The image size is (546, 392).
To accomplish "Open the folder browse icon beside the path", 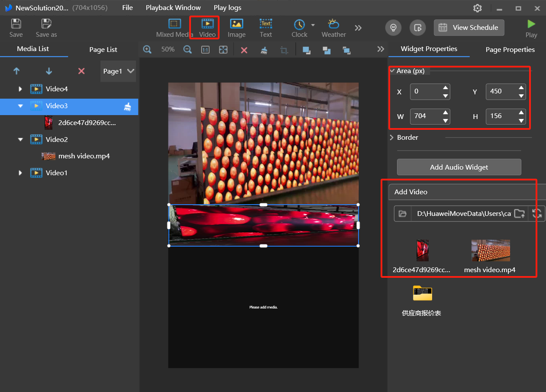I will 402,213.
